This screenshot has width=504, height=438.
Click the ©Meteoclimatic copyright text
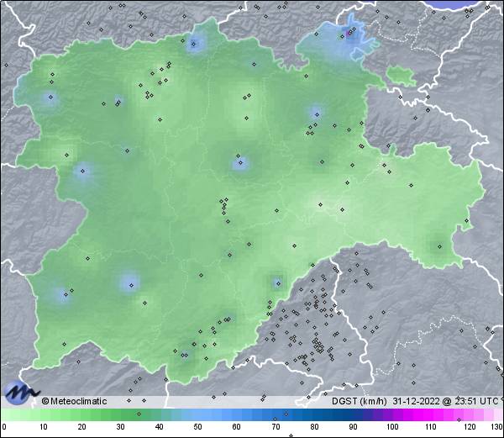point(74,401)
